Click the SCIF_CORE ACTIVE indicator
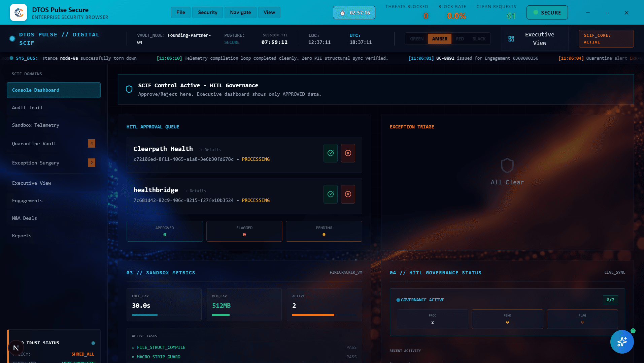 [606, 39]
